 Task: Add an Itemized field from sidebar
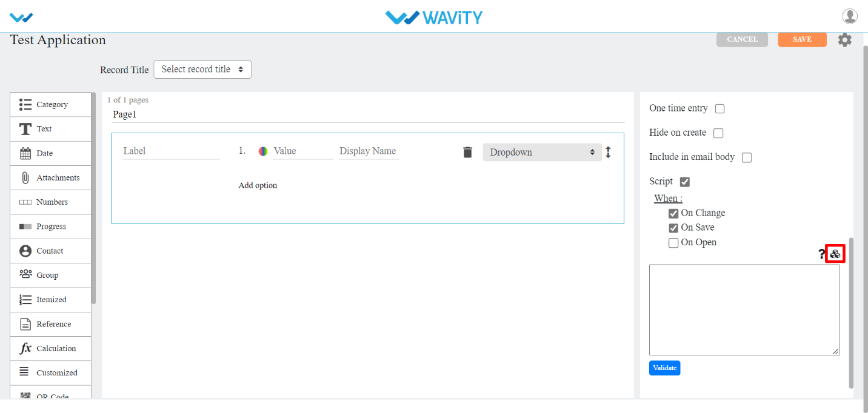[x=50, y=300]
